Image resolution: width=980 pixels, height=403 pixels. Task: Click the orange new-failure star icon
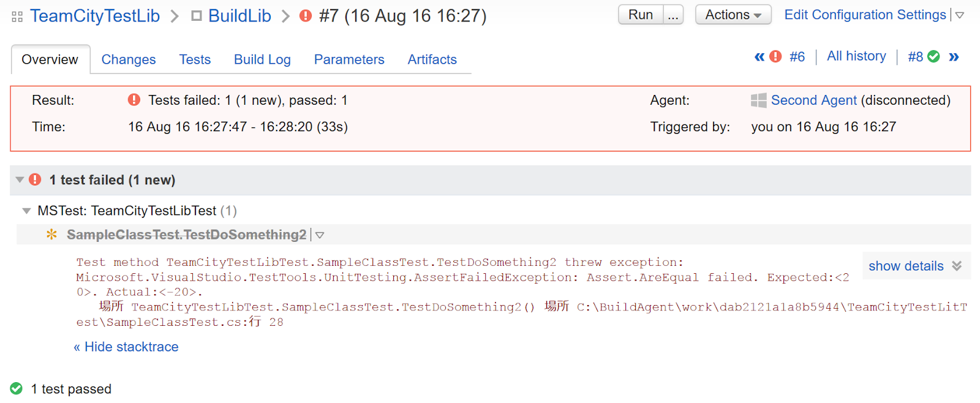click(x=51, y=235)
